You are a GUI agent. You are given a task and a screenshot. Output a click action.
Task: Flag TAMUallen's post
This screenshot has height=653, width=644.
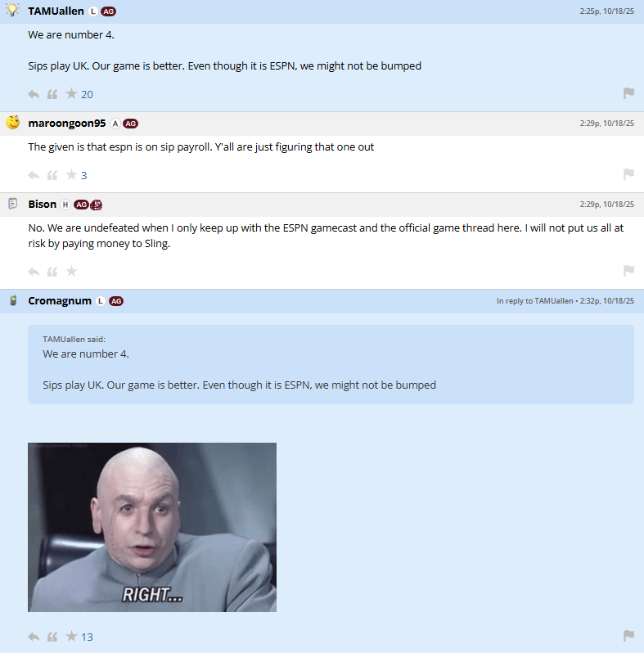(628, 93)
